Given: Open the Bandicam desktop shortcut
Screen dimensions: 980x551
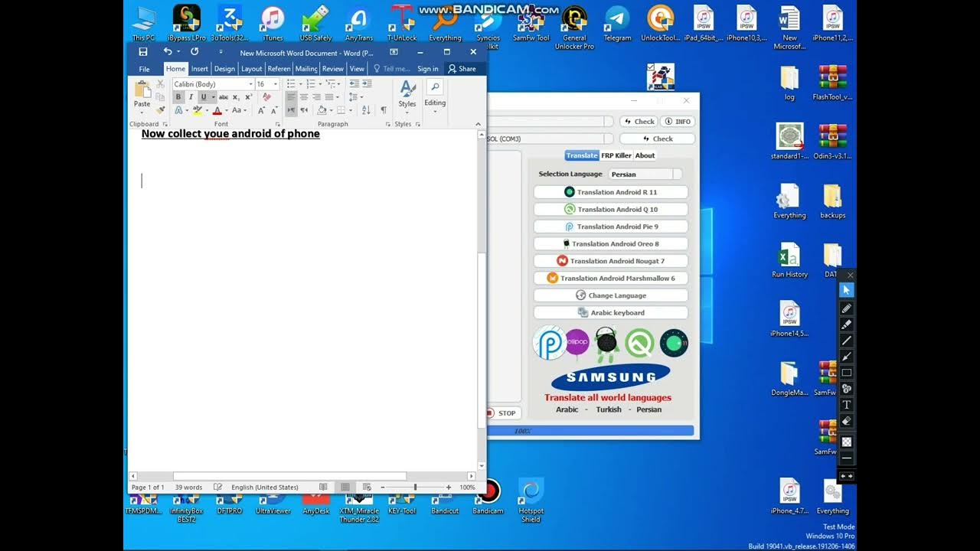Looking at the screenshot, I should click(488, 497).
